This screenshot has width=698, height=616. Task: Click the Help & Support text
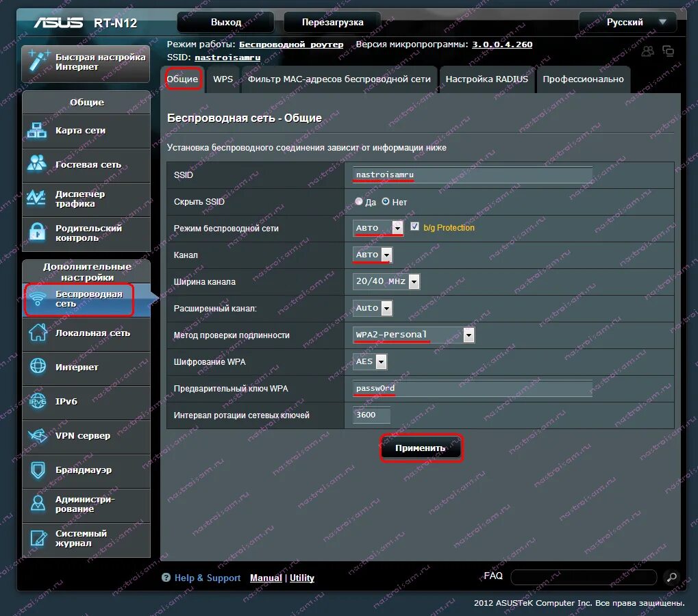pyautogui.click(x=207, y=578)
